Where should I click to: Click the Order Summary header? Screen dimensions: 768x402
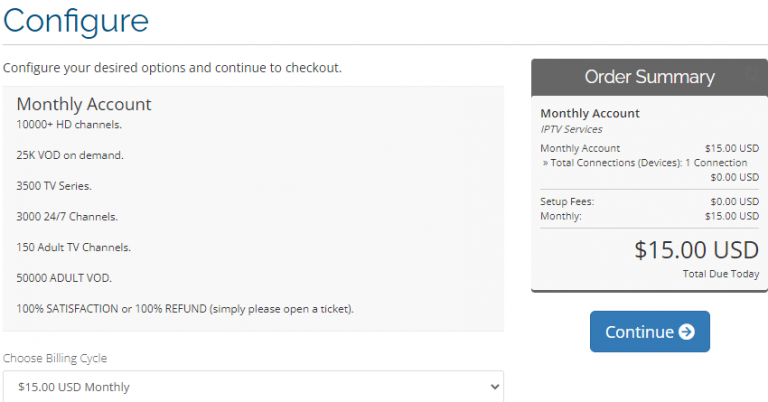[x=649, y=76]
